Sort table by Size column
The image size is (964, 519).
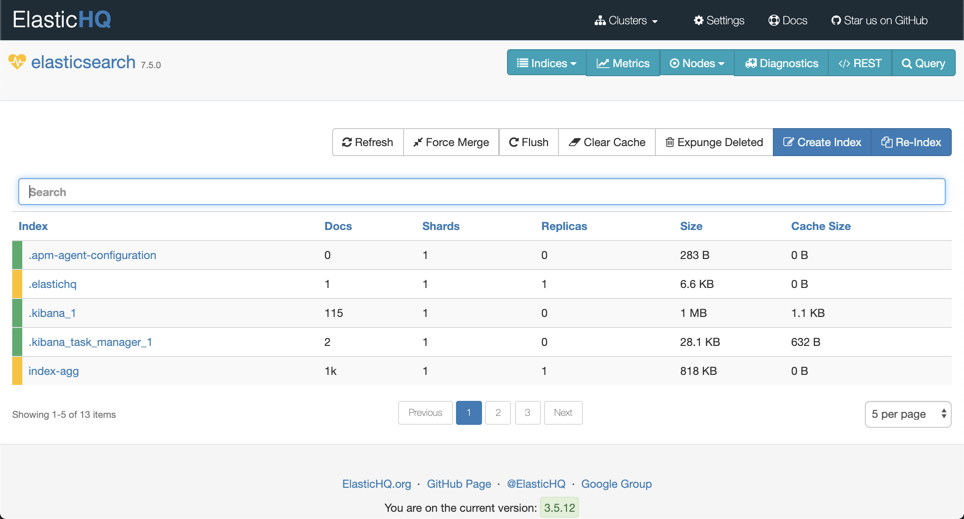pos(691,226)
